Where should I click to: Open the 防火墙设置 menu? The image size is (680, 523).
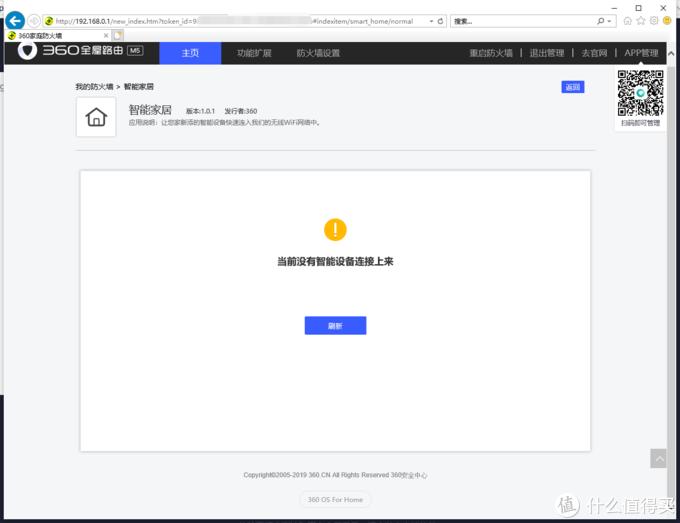[318, 53]
